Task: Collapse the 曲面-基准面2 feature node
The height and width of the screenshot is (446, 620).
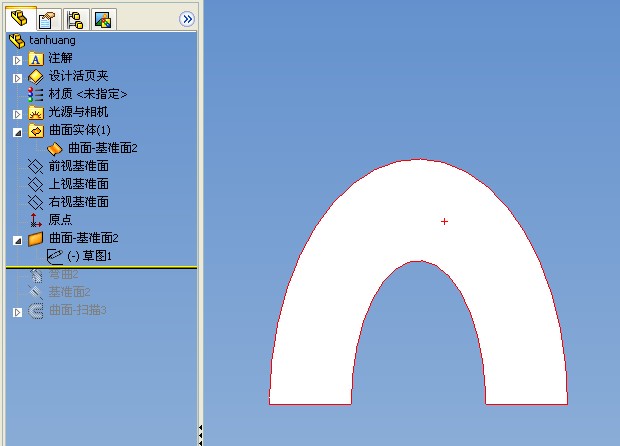Action: tap(17, 240)
